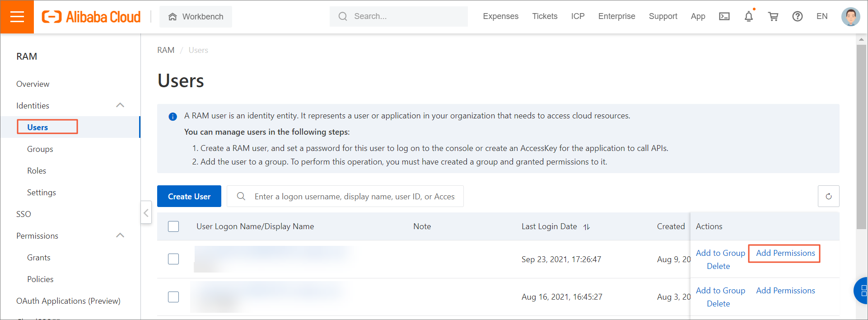The height and width of the screenshot is (320, 868).
Task: Open Policies in the sidebar
Action: click(40, 279)
